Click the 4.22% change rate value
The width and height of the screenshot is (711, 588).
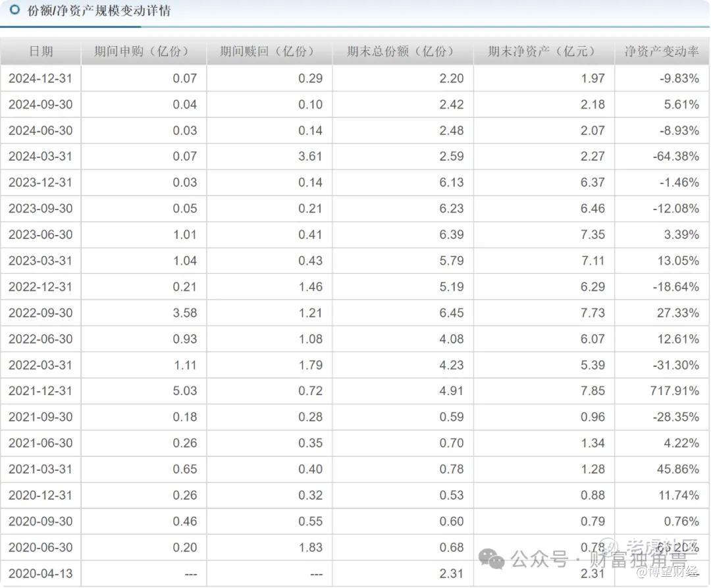click(681, 443)
